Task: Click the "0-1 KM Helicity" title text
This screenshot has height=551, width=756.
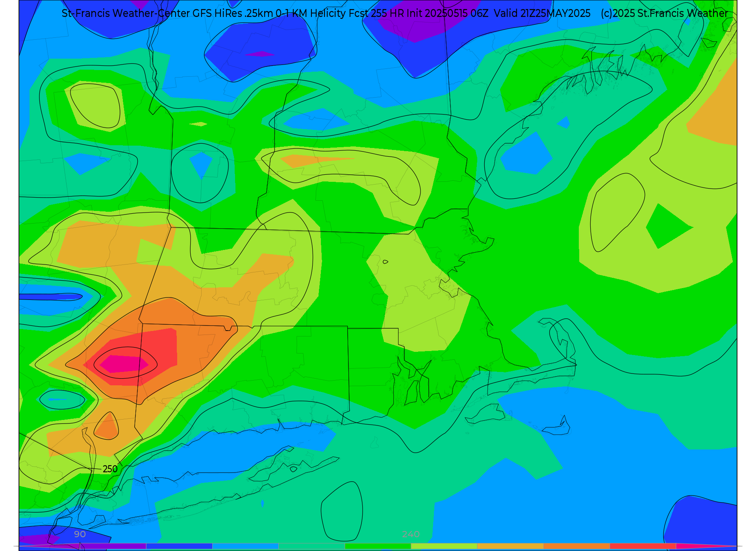Action: click(311, 13)
